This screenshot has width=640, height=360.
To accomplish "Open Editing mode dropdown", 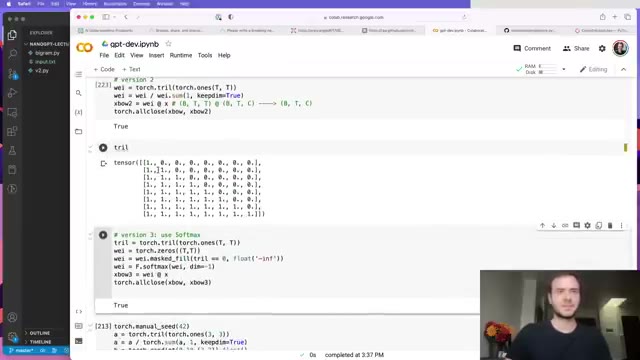I will 593,69.
